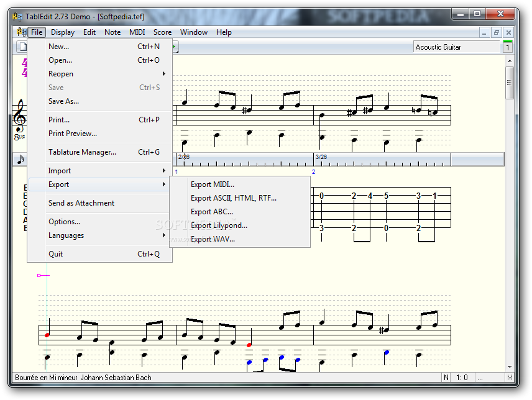Screen dimensions: 532x400
Task: Click the red note at cursor in lower staff
Action: (47, 335)
